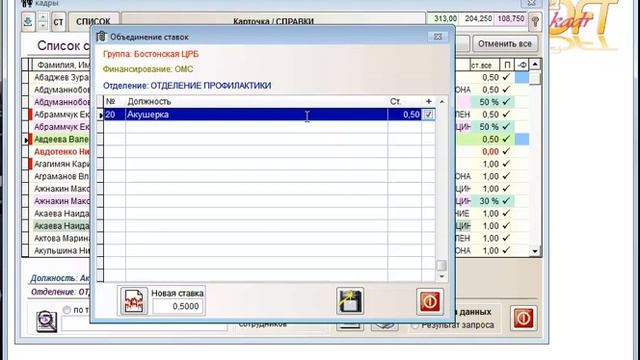640x360 pixels.
Task: Click the red exit button in Кадры window
Action: [x=524, y=318]
